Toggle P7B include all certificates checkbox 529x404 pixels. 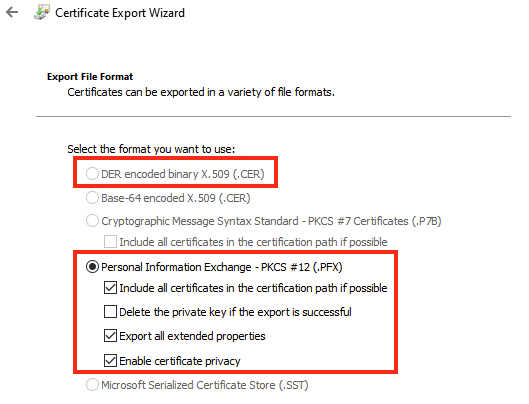tap(110, 242)
